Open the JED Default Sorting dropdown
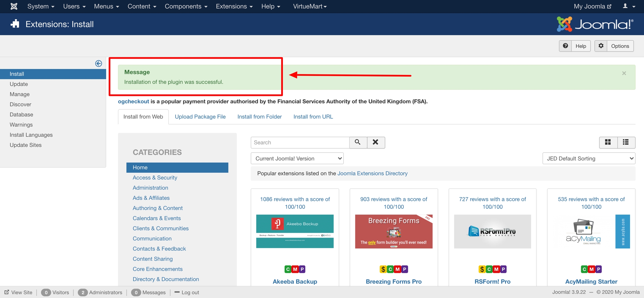This screenshot has width=644, height=298. [x=589, y=158]
